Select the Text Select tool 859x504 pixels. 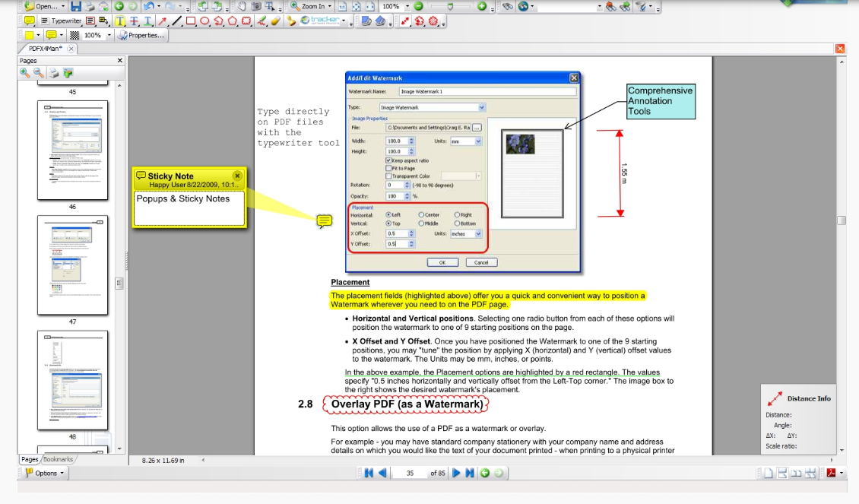click(x=270, y=6)
